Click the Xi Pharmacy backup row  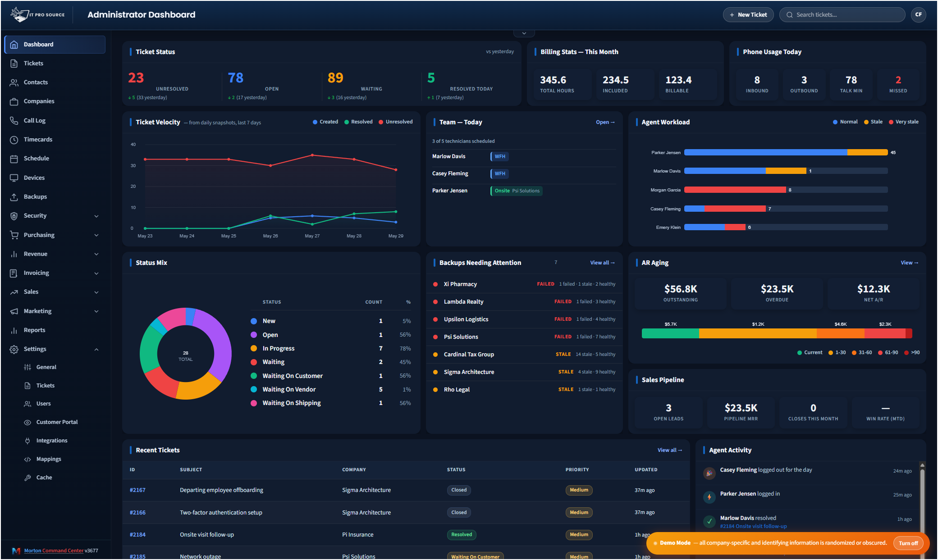click(x=524, y=284)
